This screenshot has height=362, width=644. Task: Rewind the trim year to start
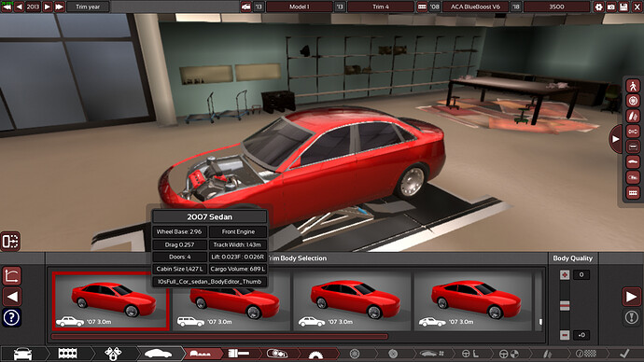(x=7, y=7)
